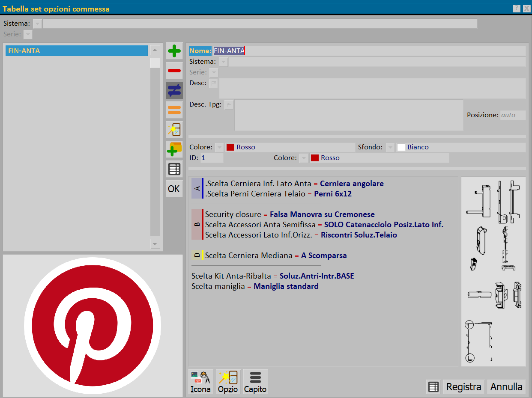Click the Desc. Tpg flag icon button

tap(229, 105)
